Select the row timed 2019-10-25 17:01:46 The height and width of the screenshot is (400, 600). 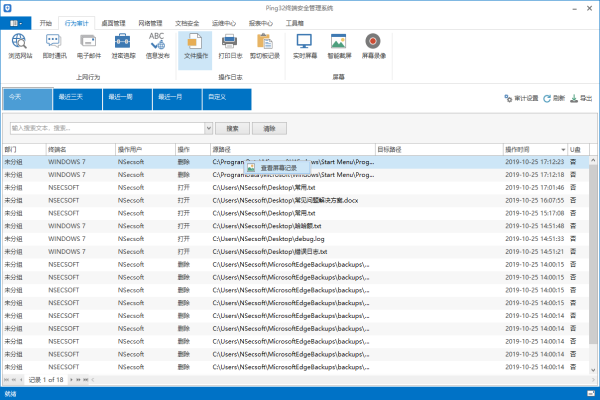296,188
